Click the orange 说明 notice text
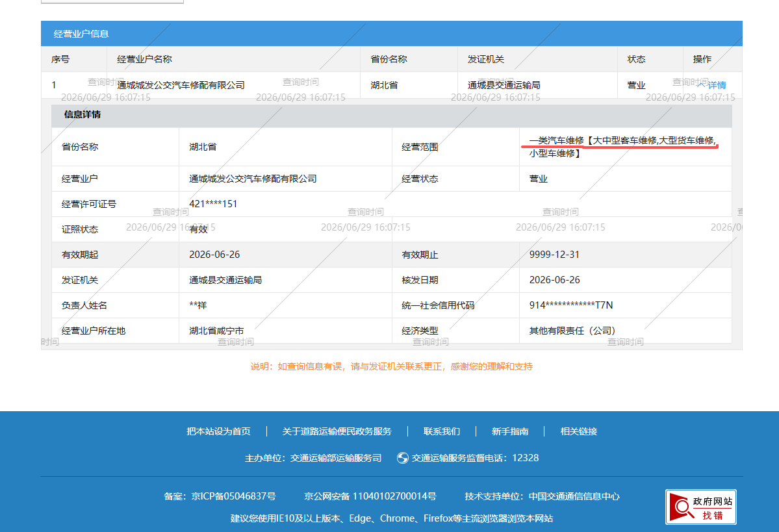This screenshot has height=532, width=779. (392, 366)
